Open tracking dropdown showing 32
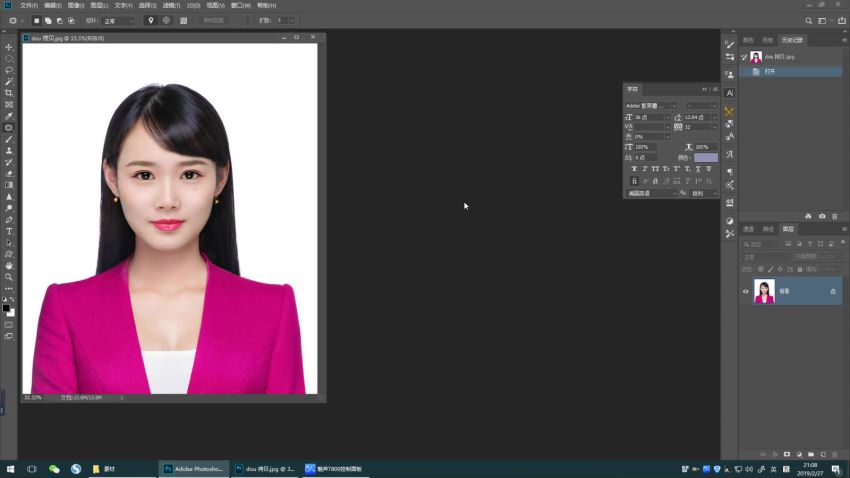 tap(714, 127)
